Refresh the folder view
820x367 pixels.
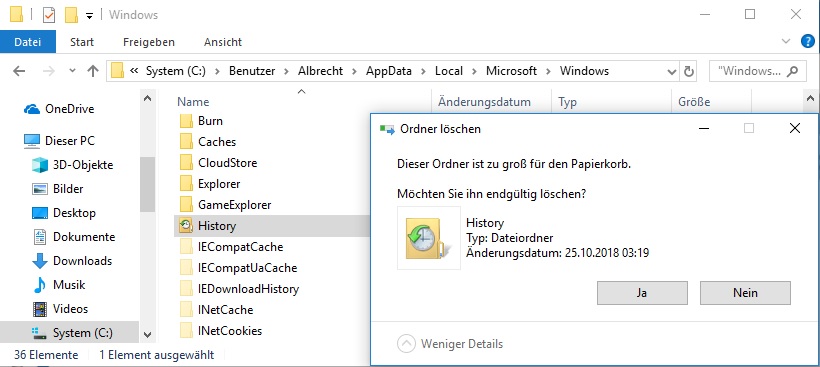(689, 71)
